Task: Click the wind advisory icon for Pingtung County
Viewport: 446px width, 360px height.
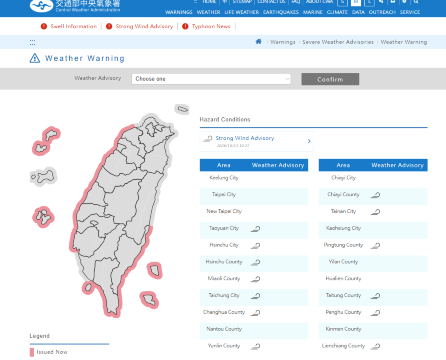Action: [375, 246]
